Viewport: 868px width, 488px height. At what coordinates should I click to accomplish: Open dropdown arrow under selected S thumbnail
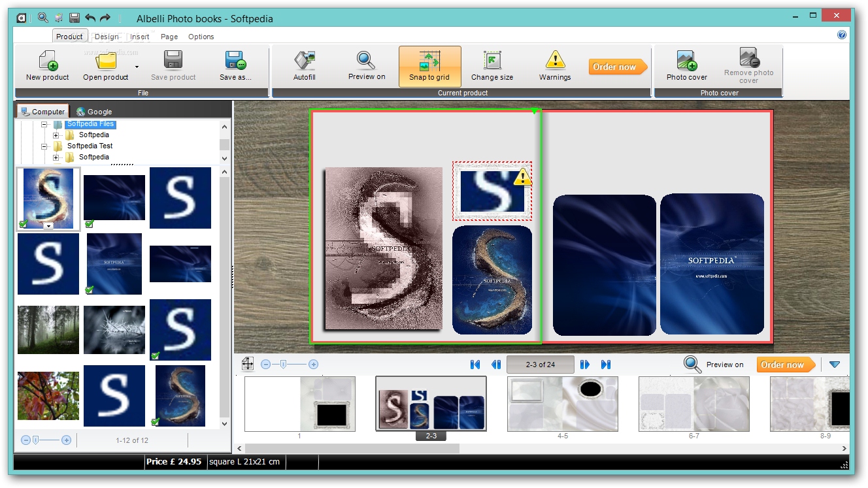click(48, 226)
